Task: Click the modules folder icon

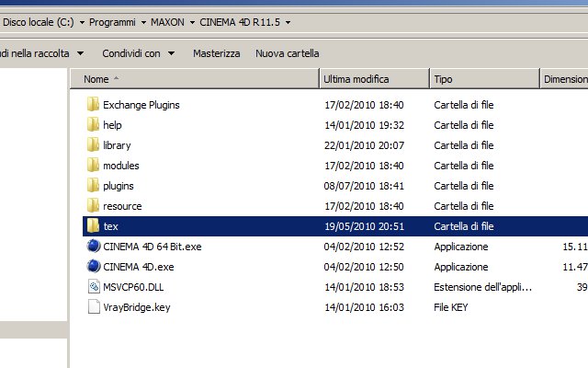Action: [93, 166]
